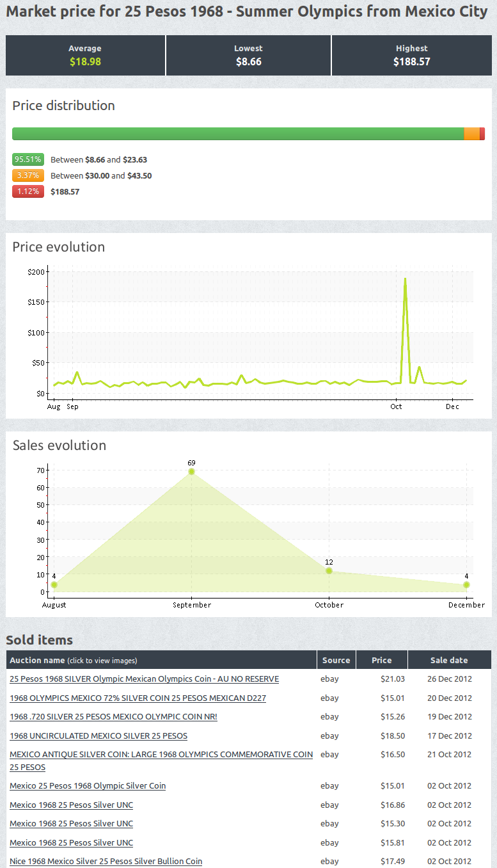Click the 'Between $30.00 and $43.50' text

pos(101,175)
